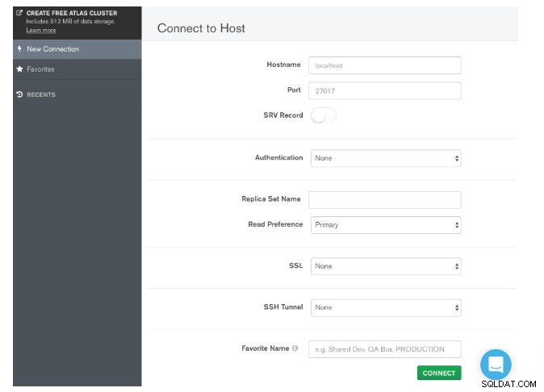
Task: Focus the Hostname input field
Action: (x=385, y=65)
